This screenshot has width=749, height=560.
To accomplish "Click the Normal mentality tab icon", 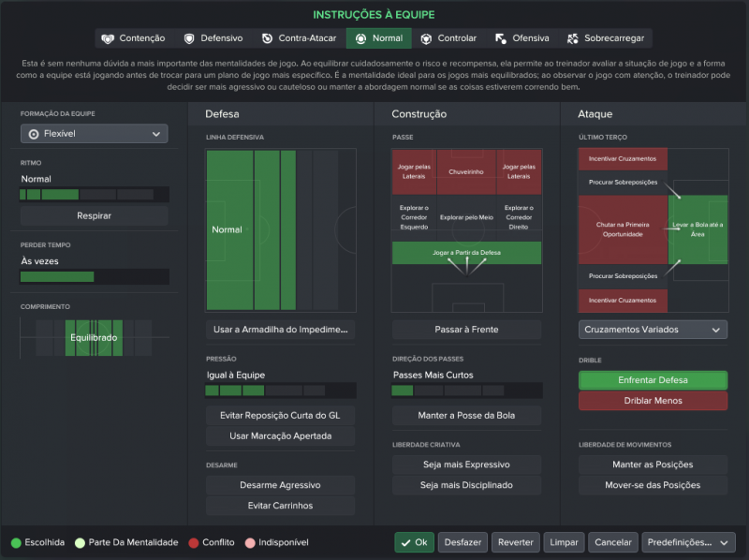I will tap(360, 38).
